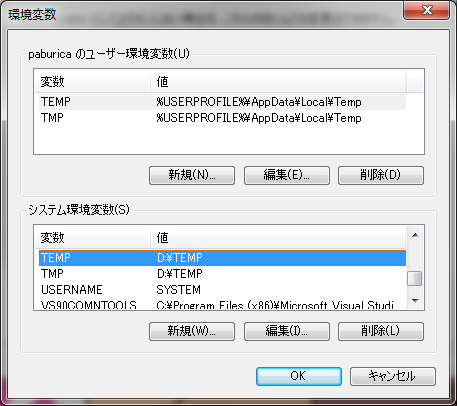Click the system list scrollbar down arrow
The image size is (457, 406).
(x=415, y=301)
